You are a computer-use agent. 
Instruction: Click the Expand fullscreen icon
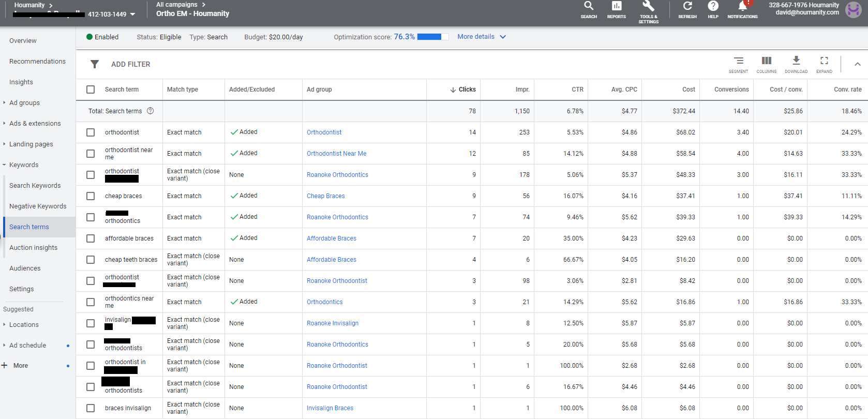coord(825,61)
